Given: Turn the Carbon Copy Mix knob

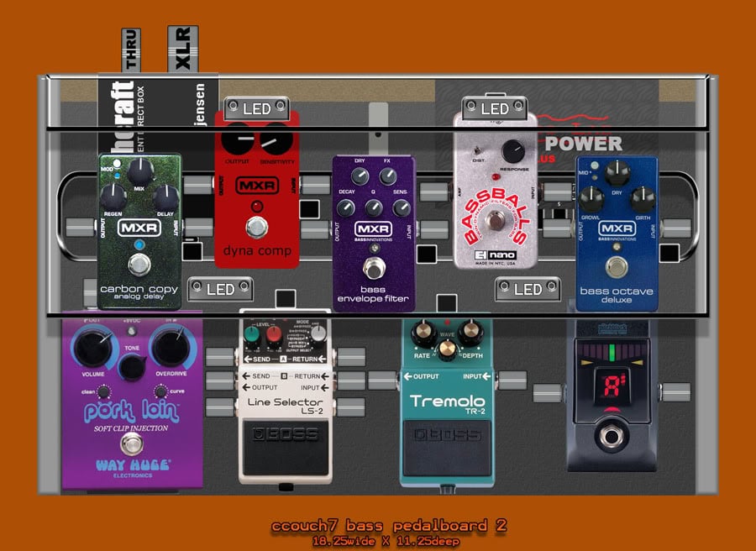Looking at the screenshot, I should pyautogui.click(x=140, y=171).
